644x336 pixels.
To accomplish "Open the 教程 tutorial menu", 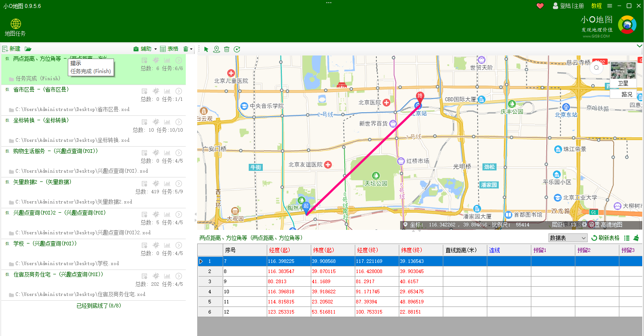I will [596, 6].
